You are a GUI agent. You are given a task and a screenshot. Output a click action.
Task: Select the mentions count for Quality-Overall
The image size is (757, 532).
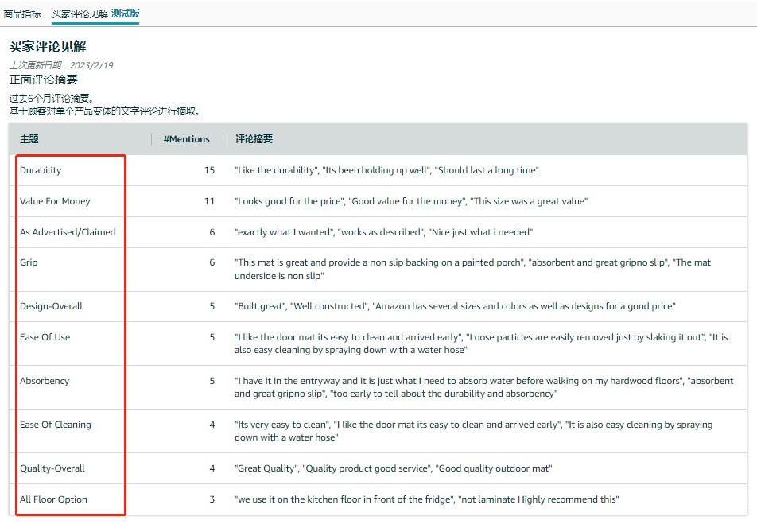pyautogui.click(x=212, y=468)
